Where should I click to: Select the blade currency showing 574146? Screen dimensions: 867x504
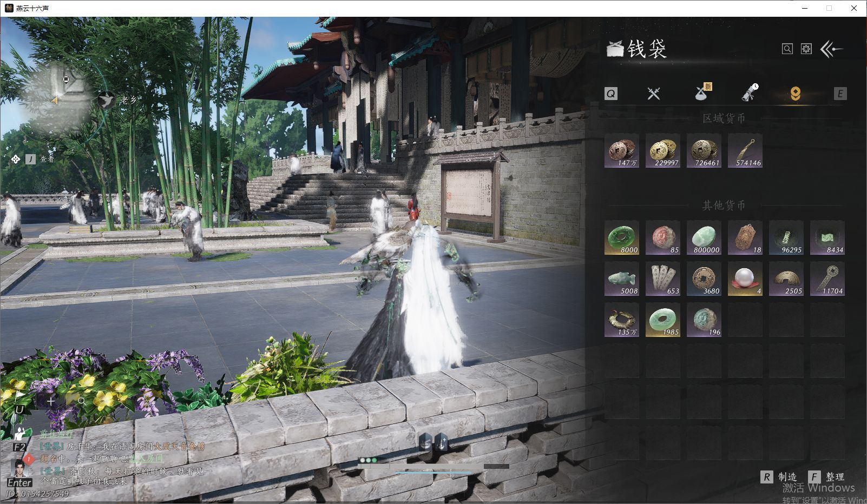[745, 151]
